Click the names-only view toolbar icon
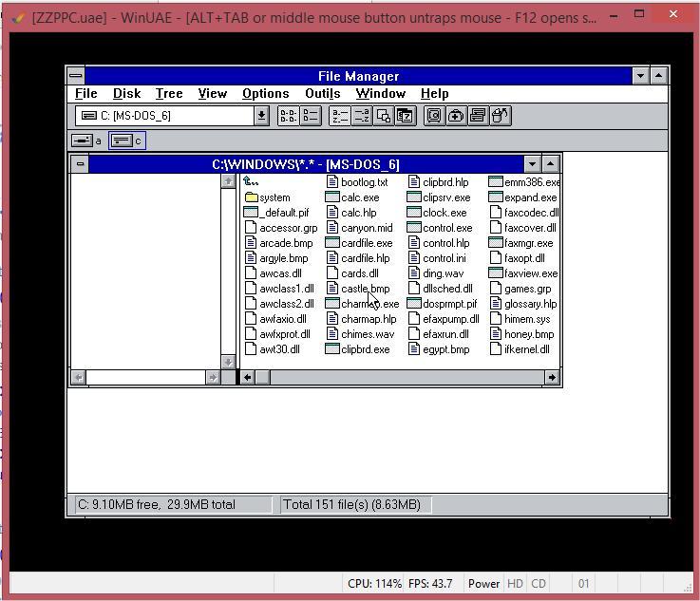Viewport: 700px width, 601px height. coord(288,116)
